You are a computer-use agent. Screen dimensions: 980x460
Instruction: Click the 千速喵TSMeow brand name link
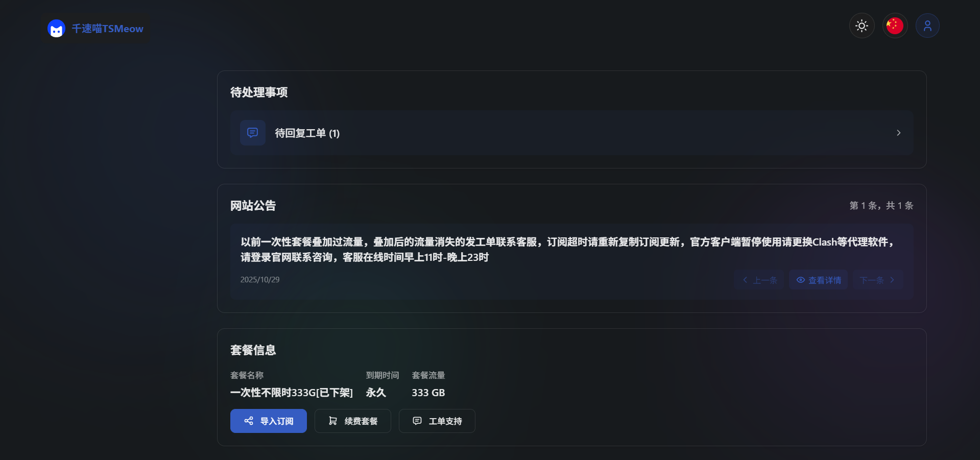[107, 29]
